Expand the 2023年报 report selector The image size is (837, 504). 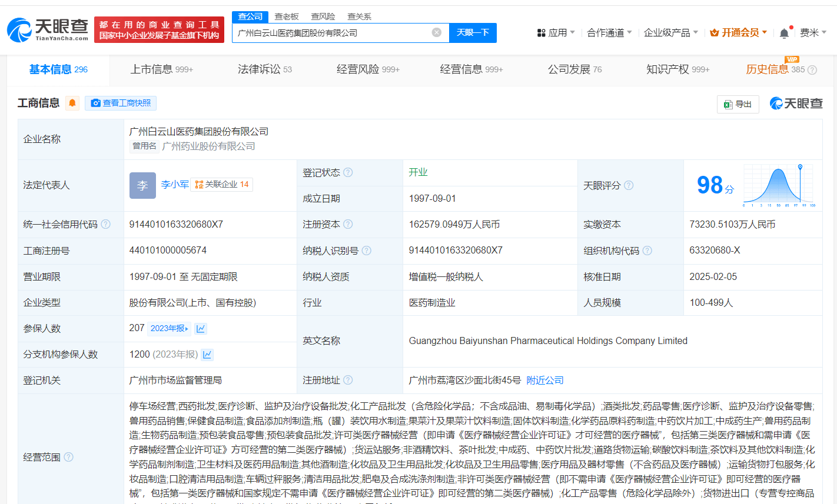pyautogui.click(x=170, y=328)
